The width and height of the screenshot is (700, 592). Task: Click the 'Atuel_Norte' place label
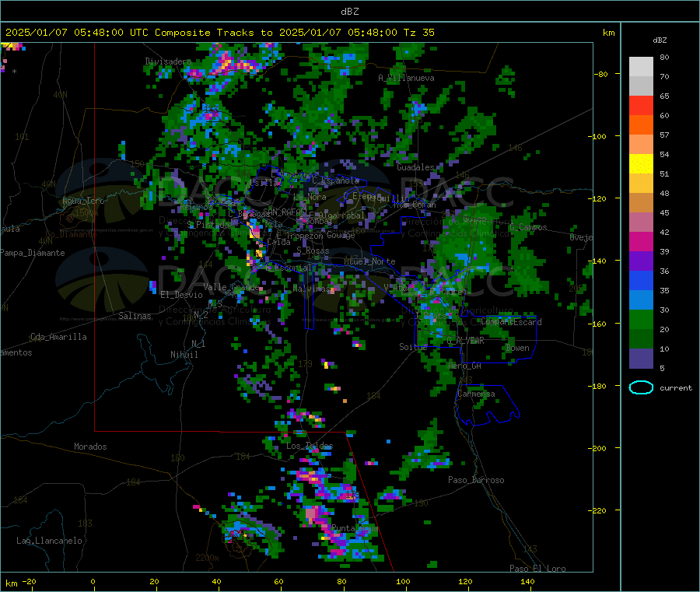click(x=369, y=261)
